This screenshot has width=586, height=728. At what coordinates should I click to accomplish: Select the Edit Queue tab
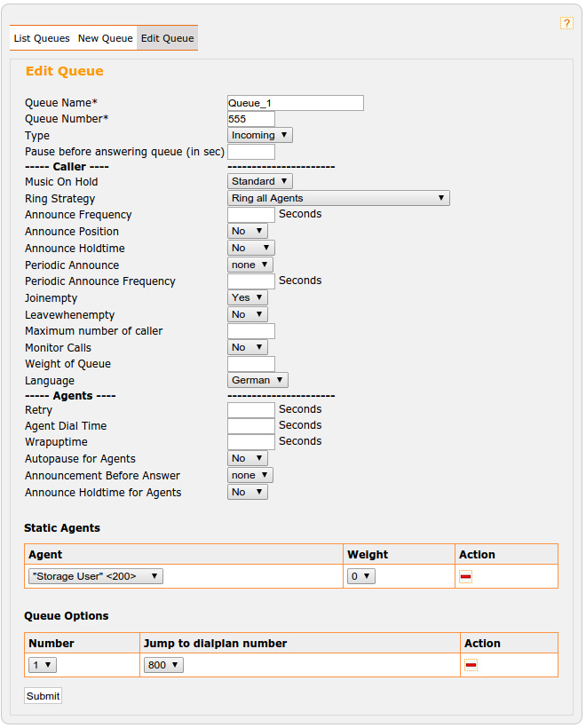click(x=167, y=38)
